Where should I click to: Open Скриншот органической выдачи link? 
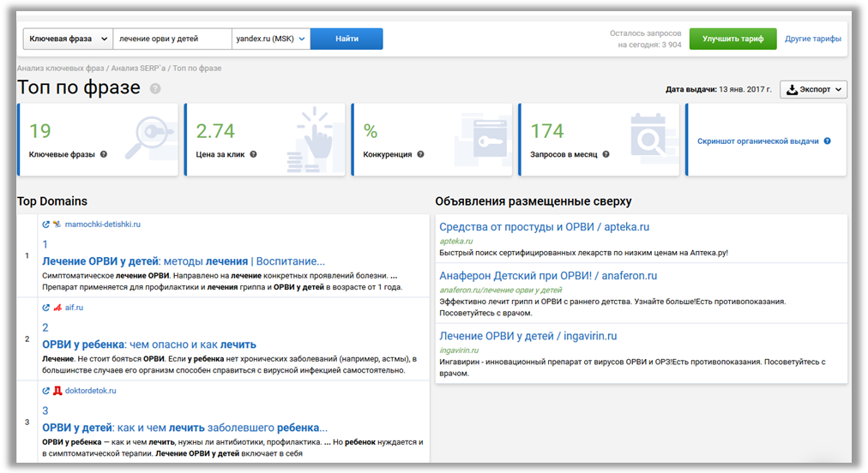758,141
